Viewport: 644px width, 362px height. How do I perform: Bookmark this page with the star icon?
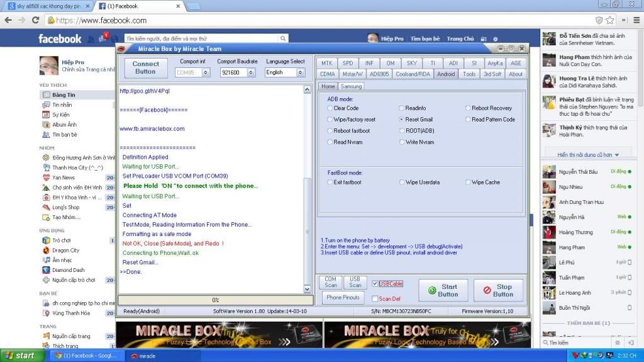[610, 20]
